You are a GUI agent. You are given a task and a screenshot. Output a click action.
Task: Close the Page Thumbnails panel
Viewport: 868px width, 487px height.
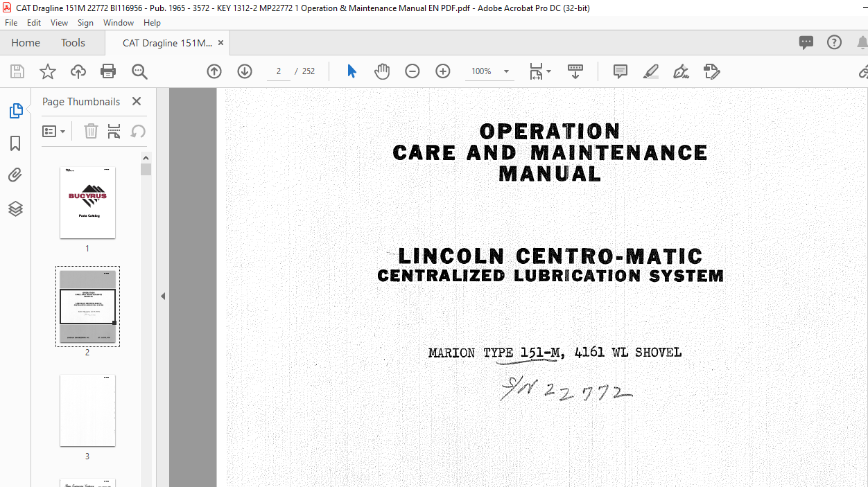[x=137, y=101]
